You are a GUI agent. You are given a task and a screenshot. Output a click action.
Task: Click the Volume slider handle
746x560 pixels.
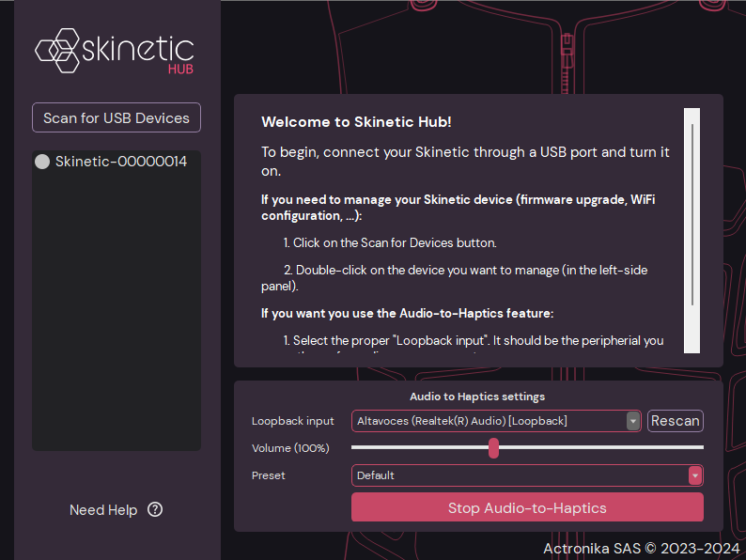pyautogui.click(x=494, y=448)
